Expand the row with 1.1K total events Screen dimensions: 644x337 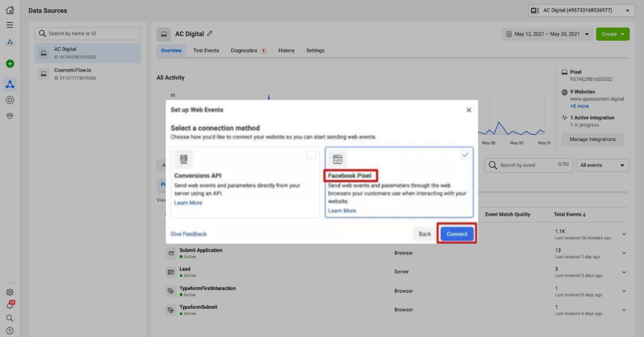tap(624, 235)
